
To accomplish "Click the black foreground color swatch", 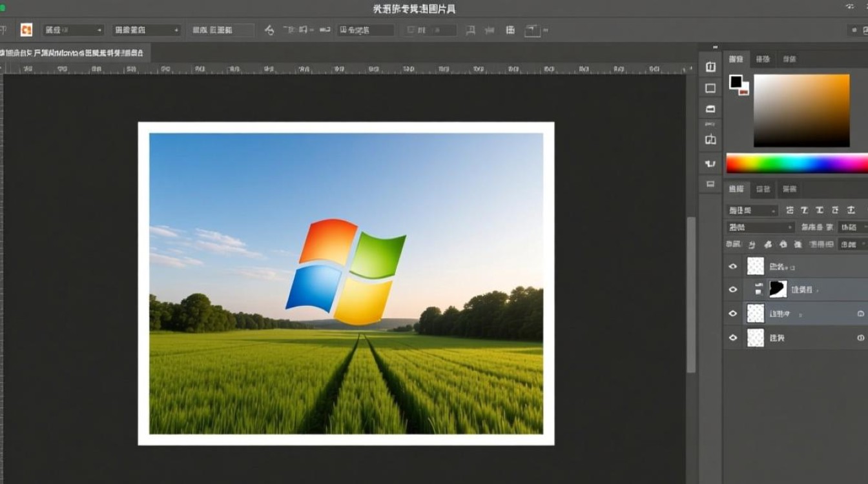I will [736, 81].
